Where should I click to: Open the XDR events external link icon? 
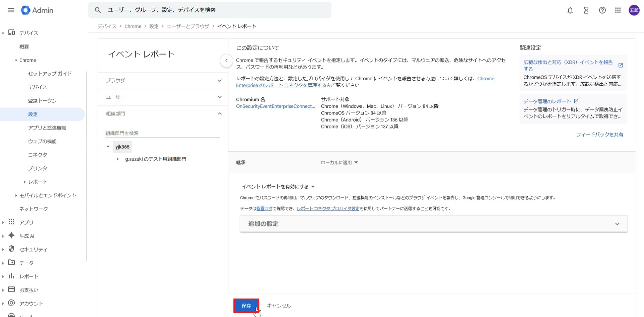(x=620, y=65)
